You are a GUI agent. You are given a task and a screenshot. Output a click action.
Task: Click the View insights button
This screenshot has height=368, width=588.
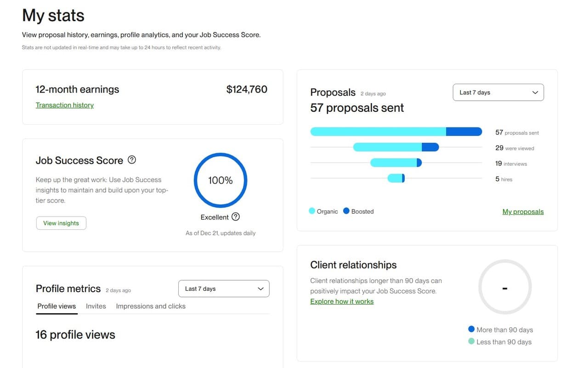pyautogui.click(x=61, y=223)
